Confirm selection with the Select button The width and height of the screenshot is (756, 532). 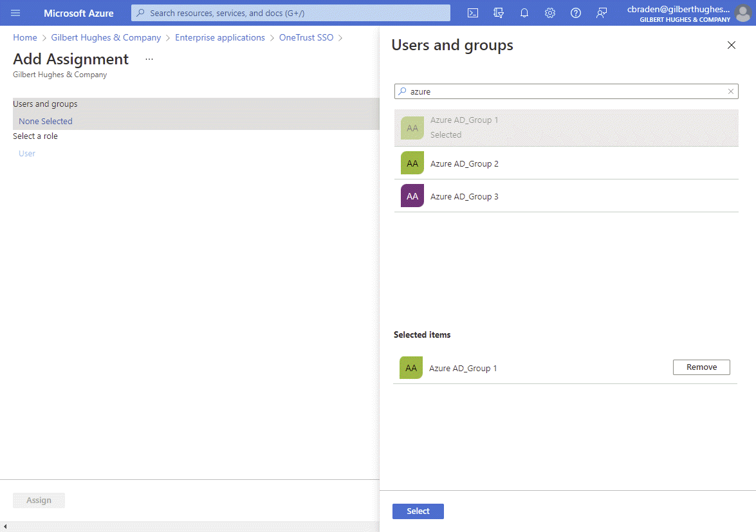click(x=418, y=511)
